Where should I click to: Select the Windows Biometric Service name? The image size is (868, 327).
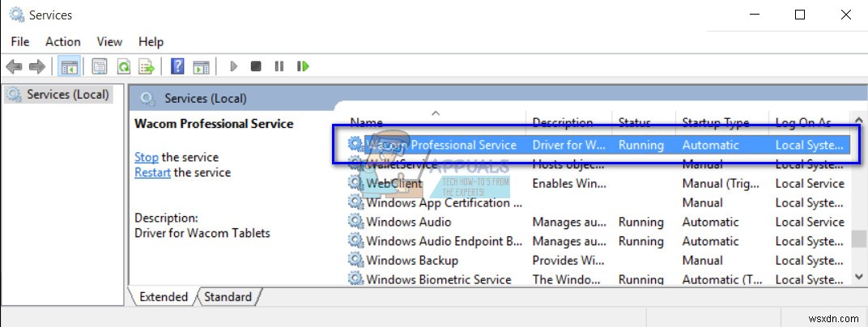pyautogui.click(x=439, y=279)
